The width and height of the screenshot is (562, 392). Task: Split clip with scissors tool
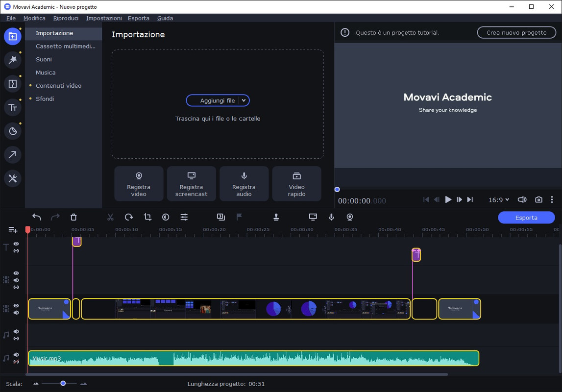pyautogui.click(x=110, y=217)
